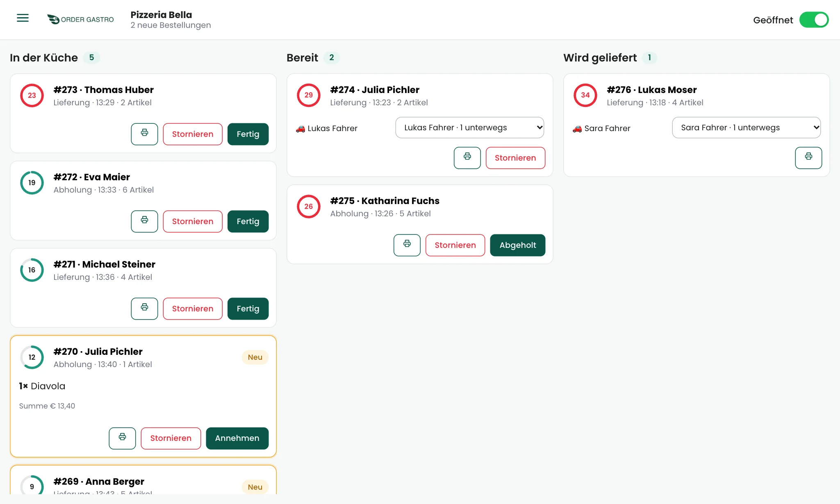Cancel order #274 via Stornieren
This screenshot has width=840, height=504.
515,158
